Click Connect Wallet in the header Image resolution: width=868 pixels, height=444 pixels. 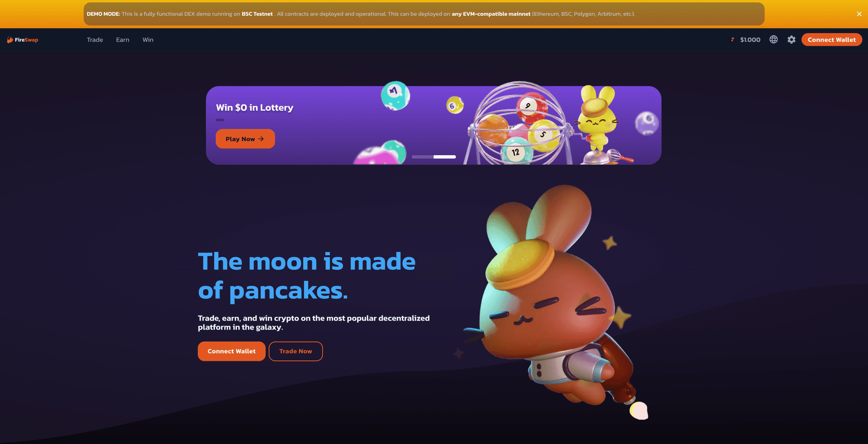(831, 40)
